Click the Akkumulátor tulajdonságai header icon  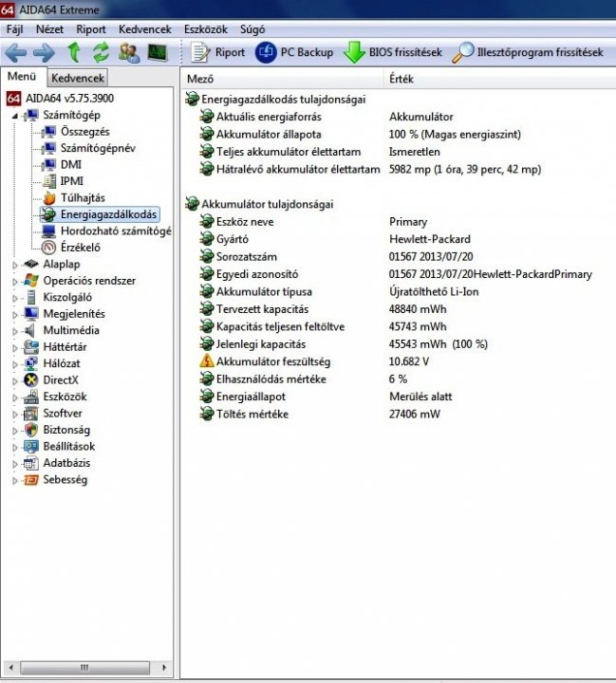click(x=192, y=203)
